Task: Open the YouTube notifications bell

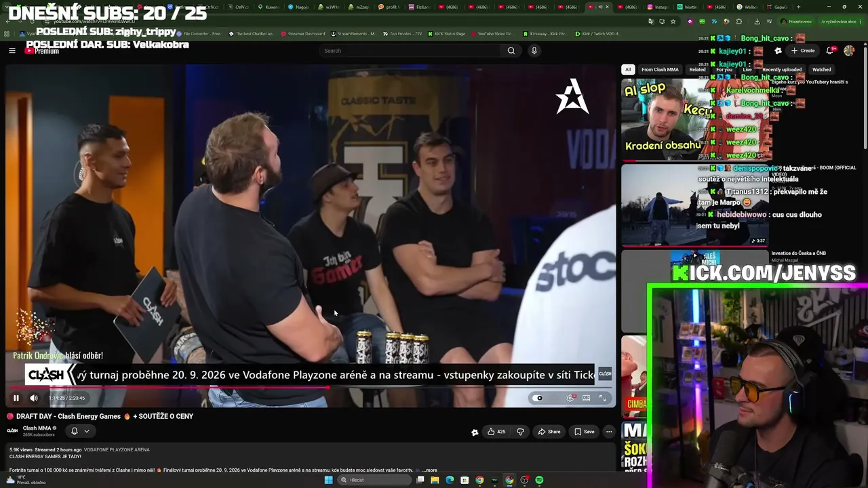Action: pos(831,51)
